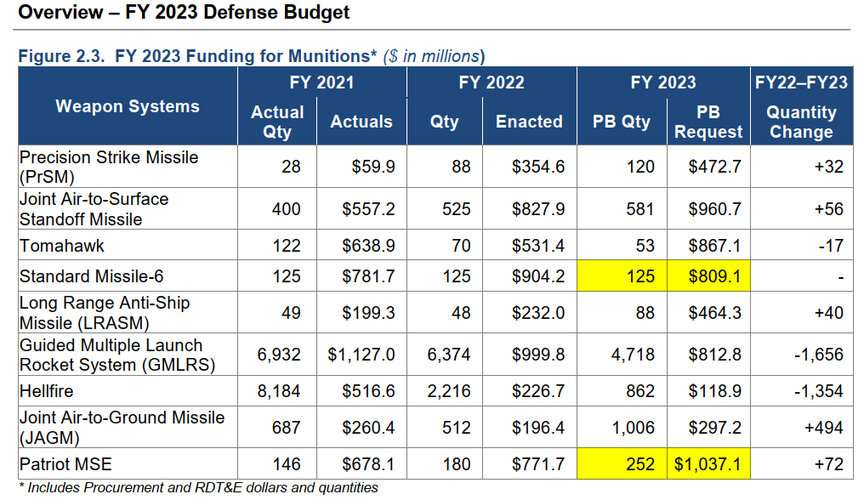The image size is (864, 500).
Task: Click the '$1,127.0' GMLRS actuals cell
Action: (361, 354)
